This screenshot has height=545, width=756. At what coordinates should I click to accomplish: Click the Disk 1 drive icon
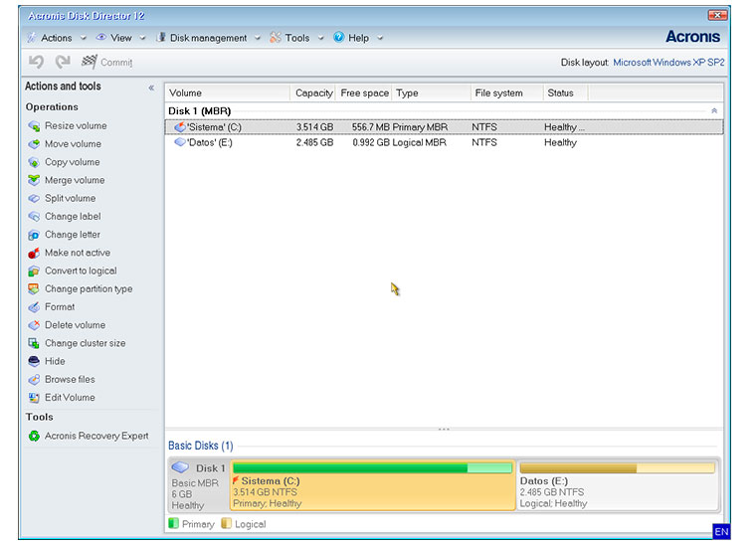[x=180, y=467]
